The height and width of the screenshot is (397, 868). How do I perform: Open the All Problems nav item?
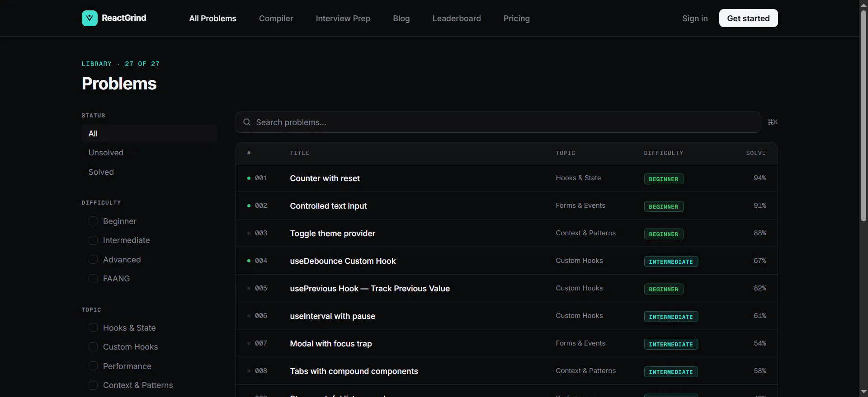[x=212, y=19]
